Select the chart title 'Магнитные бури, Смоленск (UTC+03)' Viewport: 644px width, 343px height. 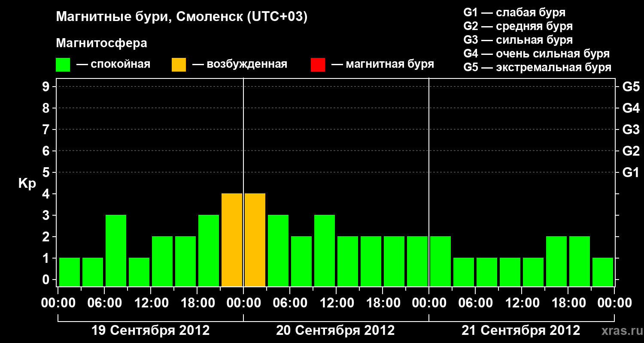click(182, 17)
